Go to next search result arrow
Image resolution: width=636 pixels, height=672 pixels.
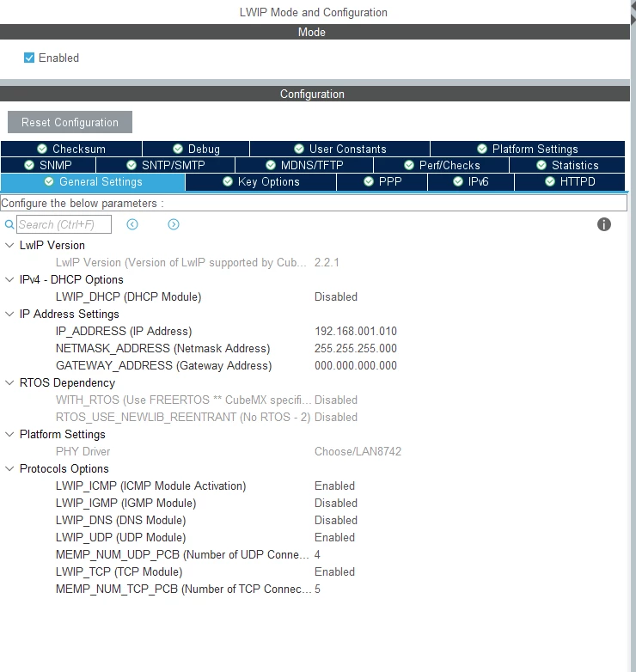pos(174,224)
